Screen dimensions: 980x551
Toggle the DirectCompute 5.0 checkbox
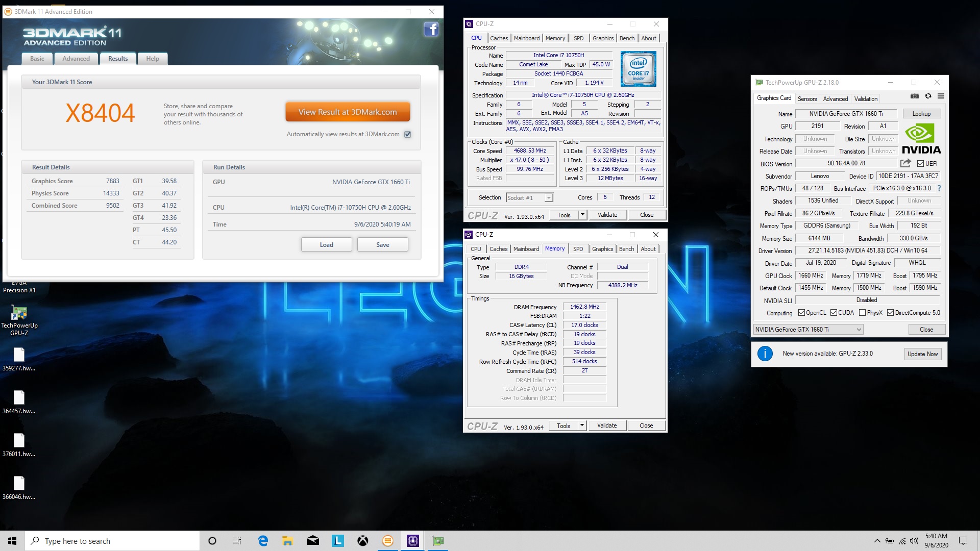tap(890, 313)
